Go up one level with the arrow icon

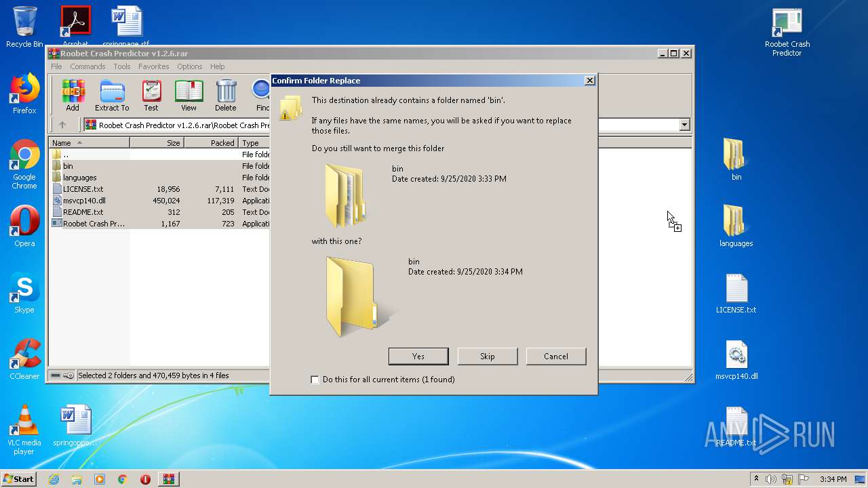[62, 125]
